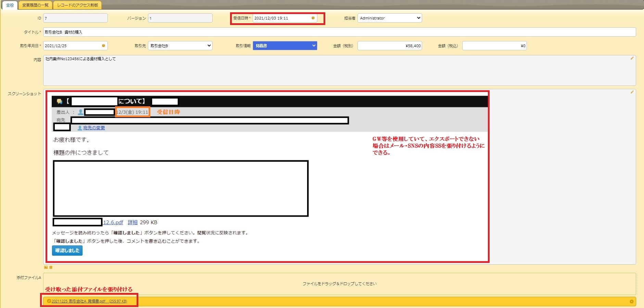This screenshot has height=308, width=644.
Task: Click the 12/3(金) 19:11 timestamp text
Action: click(132, 112)
